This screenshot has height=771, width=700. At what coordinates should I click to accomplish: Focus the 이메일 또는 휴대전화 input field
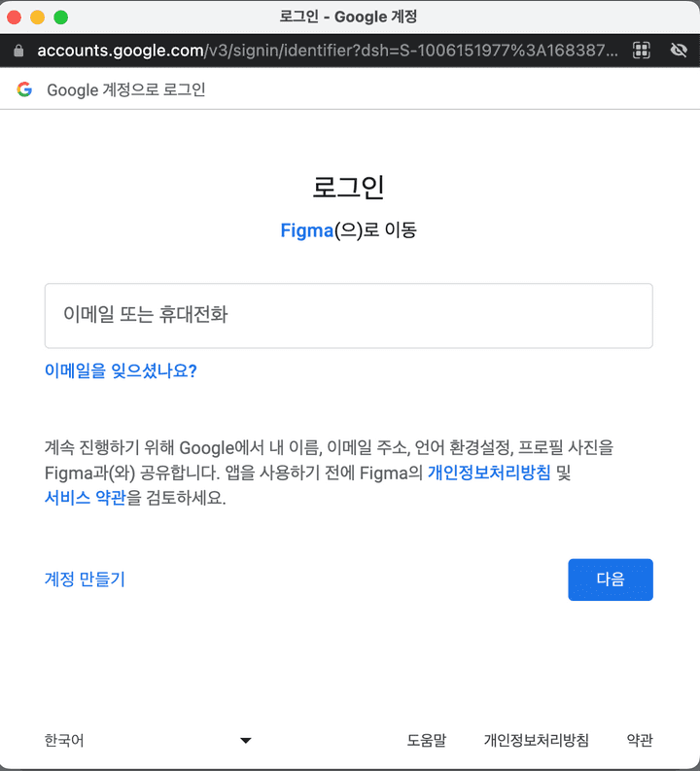(348, 315)
